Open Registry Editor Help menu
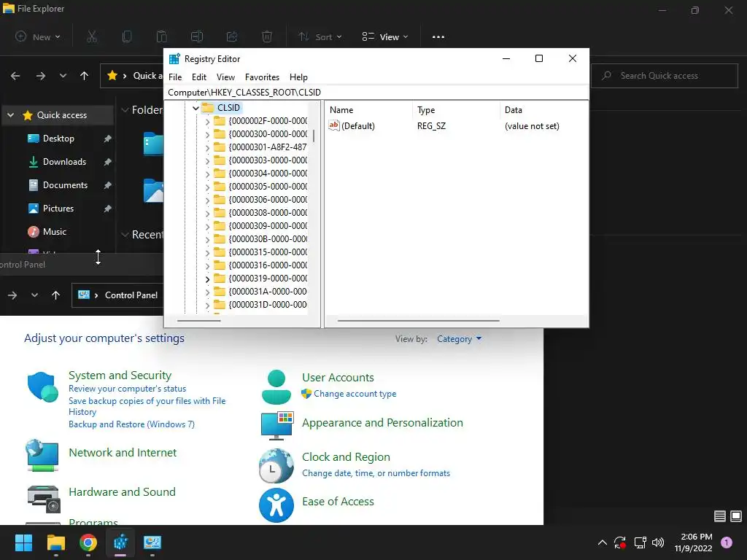The image size is (747, 560). 298,77
